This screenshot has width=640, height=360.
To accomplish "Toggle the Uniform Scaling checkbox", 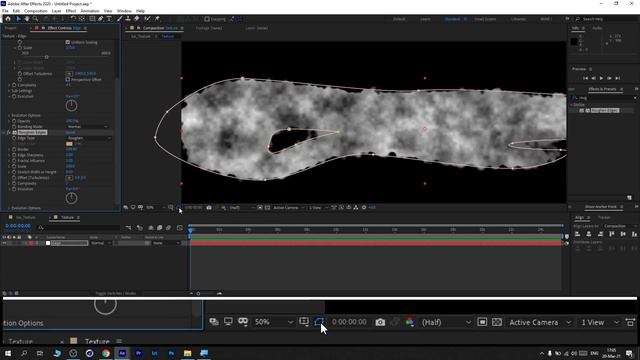I will click(68, 42).
